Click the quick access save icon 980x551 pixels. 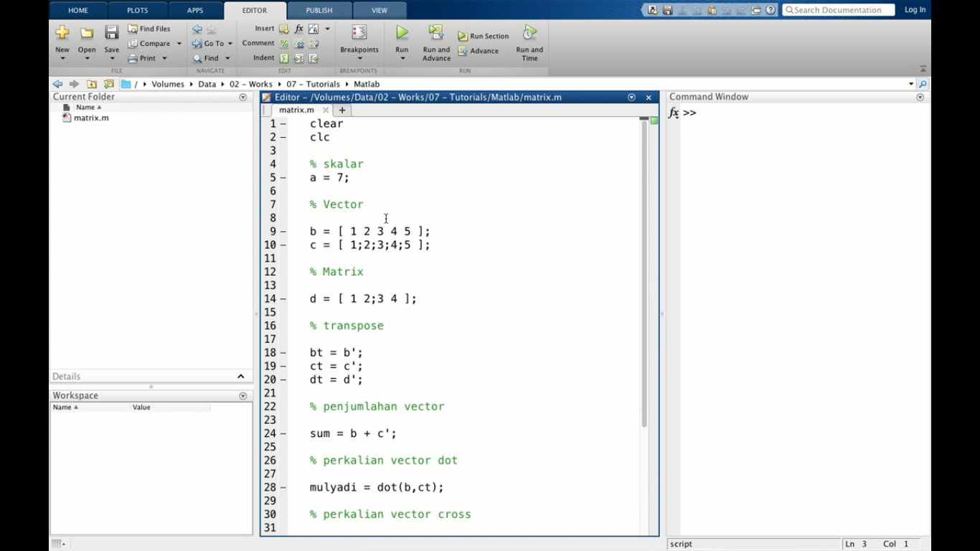[x=667, y=10]
